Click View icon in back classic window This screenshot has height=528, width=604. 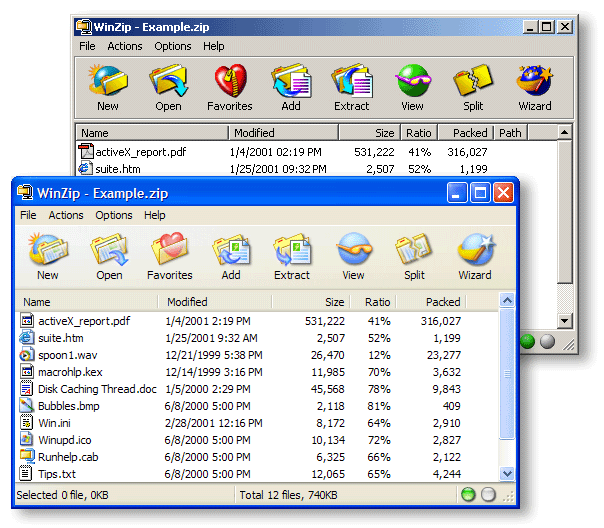pos(413,80)
